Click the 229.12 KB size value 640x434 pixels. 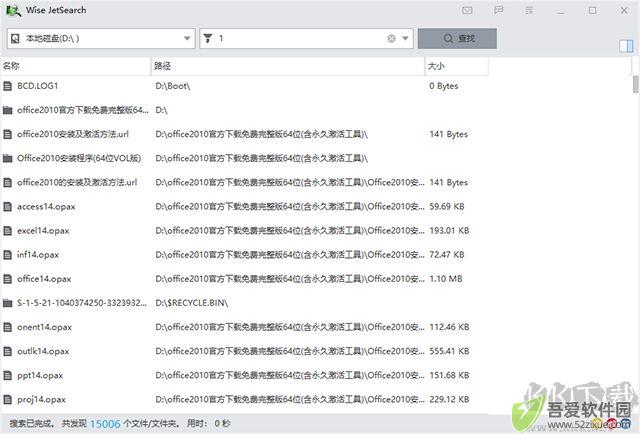(x=449, y=399)
